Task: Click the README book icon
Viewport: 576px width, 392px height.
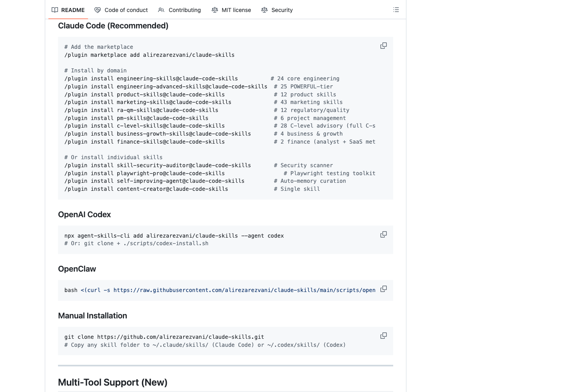Action: tap(55, 10)
